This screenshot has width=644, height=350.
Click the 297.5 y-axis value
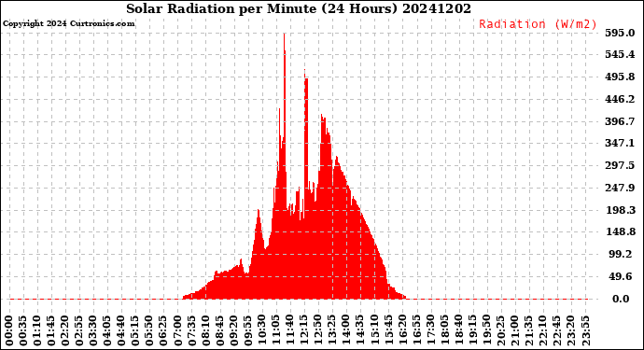tap(620, 165)
